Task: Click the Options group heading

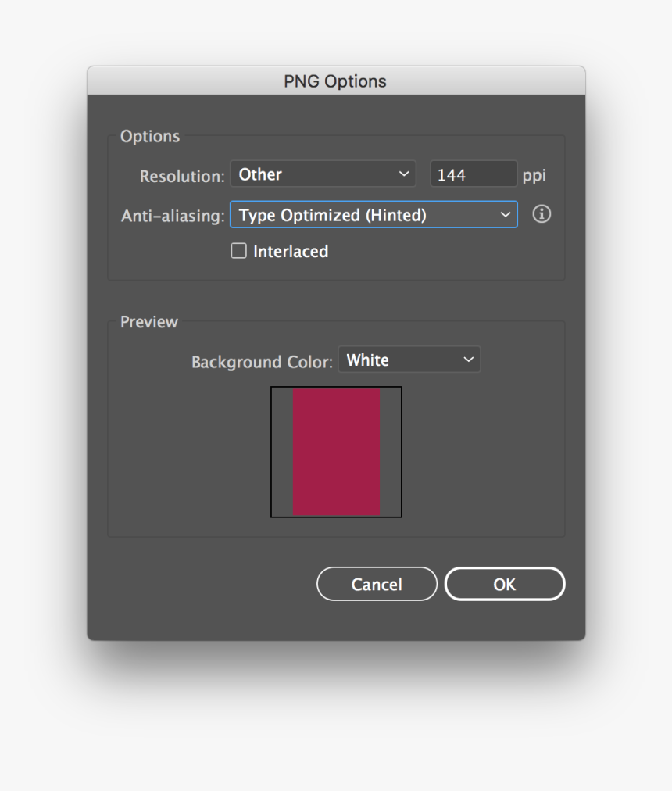Action: tap(150, 136)
